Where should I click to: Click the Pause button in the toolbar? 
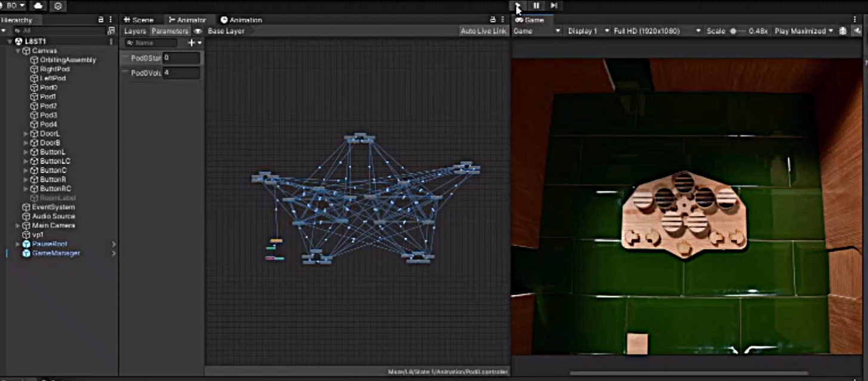536,5
